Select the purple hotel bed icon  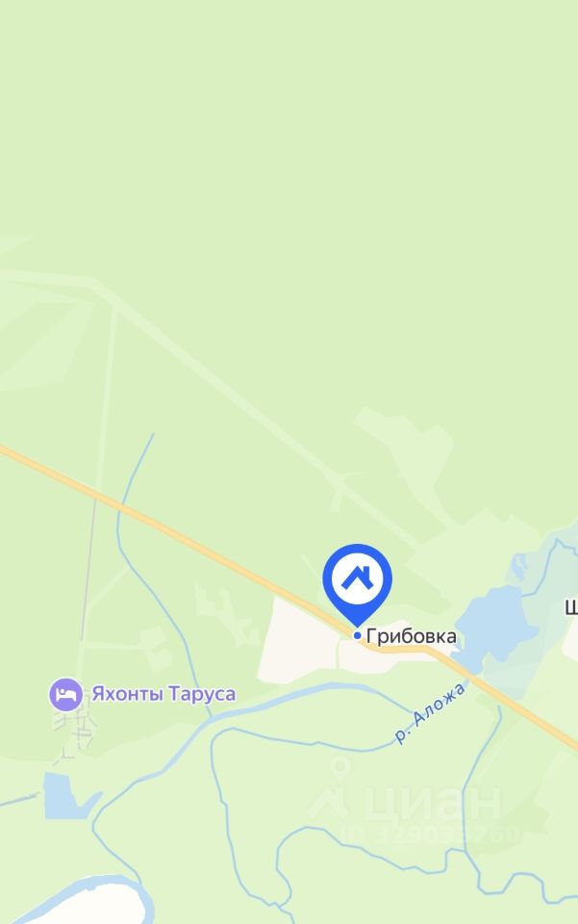coord(66,694)
